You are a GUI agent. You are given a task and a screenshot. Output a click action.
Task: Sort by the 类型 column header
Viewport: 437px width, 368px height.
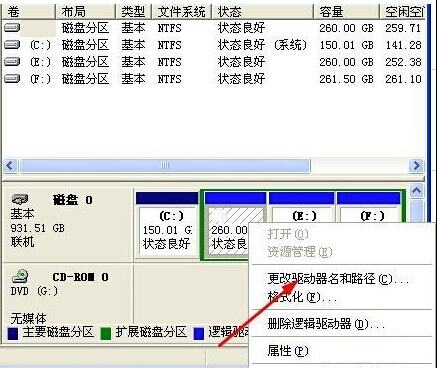pos(134,12)
